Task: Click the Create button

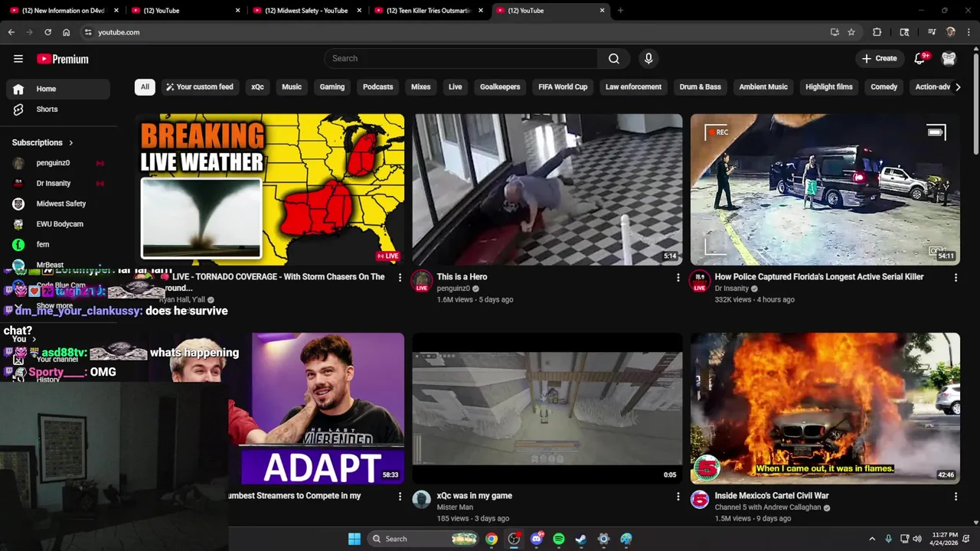Action: (x=880, y=58)
